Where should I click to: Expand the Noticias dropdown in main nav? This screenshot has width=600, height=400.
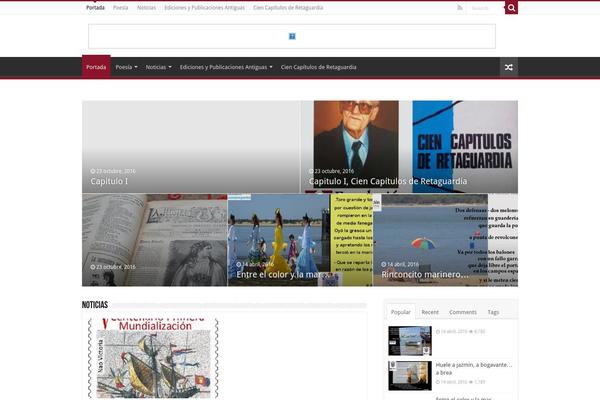[158, 67]
